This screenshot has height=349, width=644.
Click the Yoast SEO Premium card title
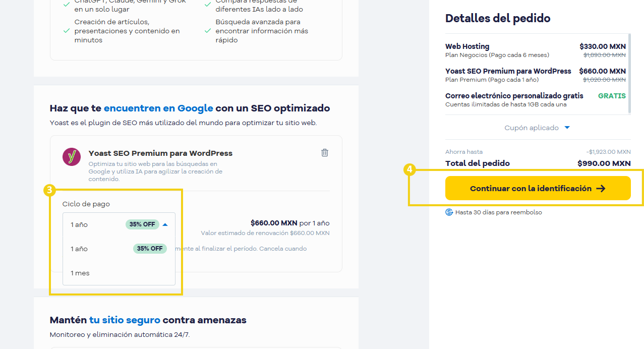point(160,153)
